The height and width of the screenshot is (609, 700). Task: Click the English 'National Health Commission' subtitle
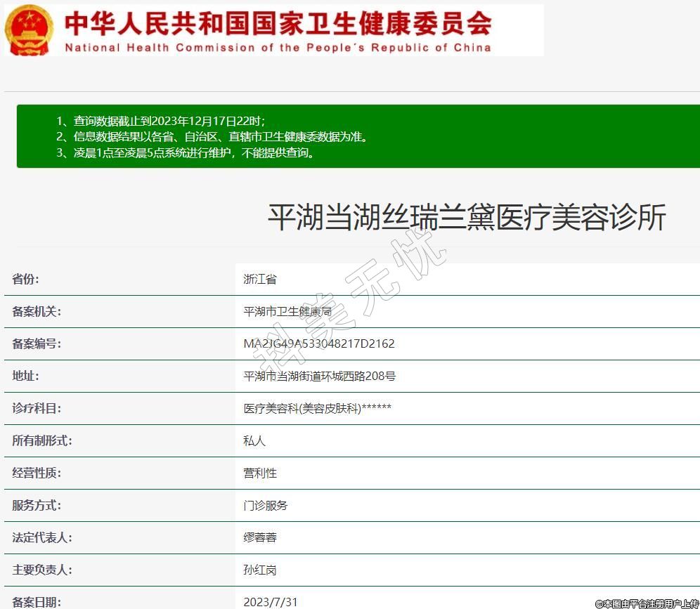pyautogui.click(x=278, y=48)
